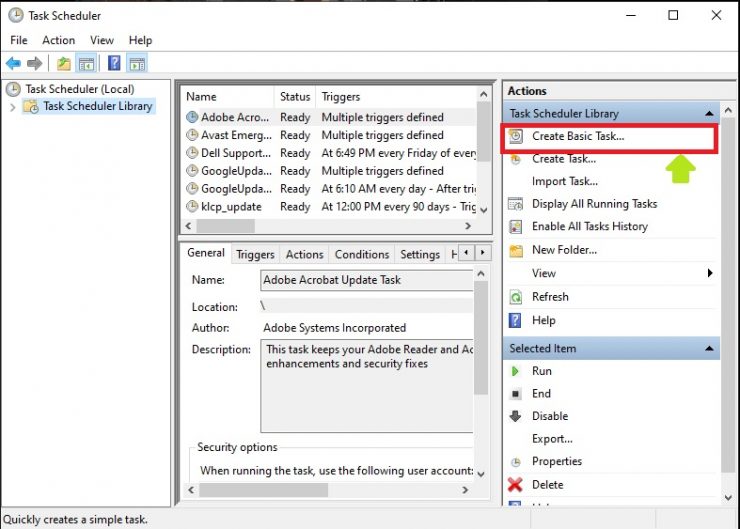Image resolution: width=740 pixels, height=529 pixels.
Task: Expand the Task Scheduler Library tree node
Action: tap(13, 108)
